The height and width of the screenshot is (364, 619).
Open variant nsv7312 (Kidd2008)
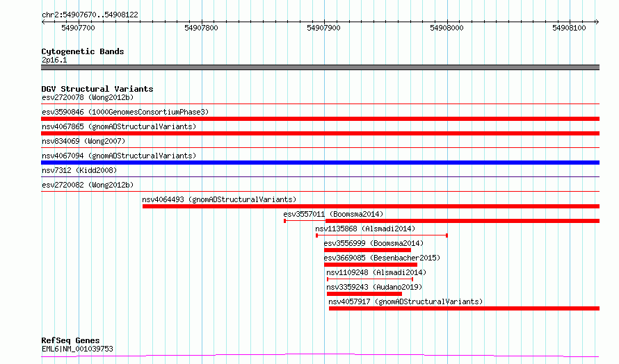click(x=79, y=170)
